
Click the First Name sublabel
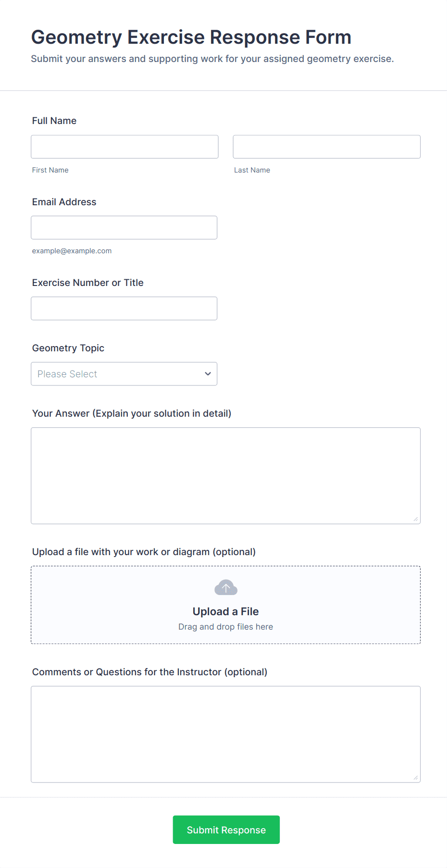[x=50, y=170]
